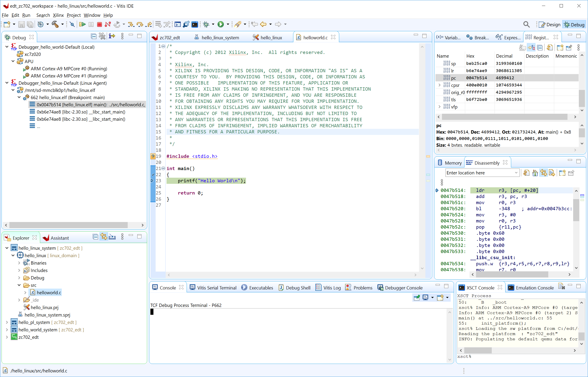Select helloworld.c in Explorer tree

[x=49, y=293]
